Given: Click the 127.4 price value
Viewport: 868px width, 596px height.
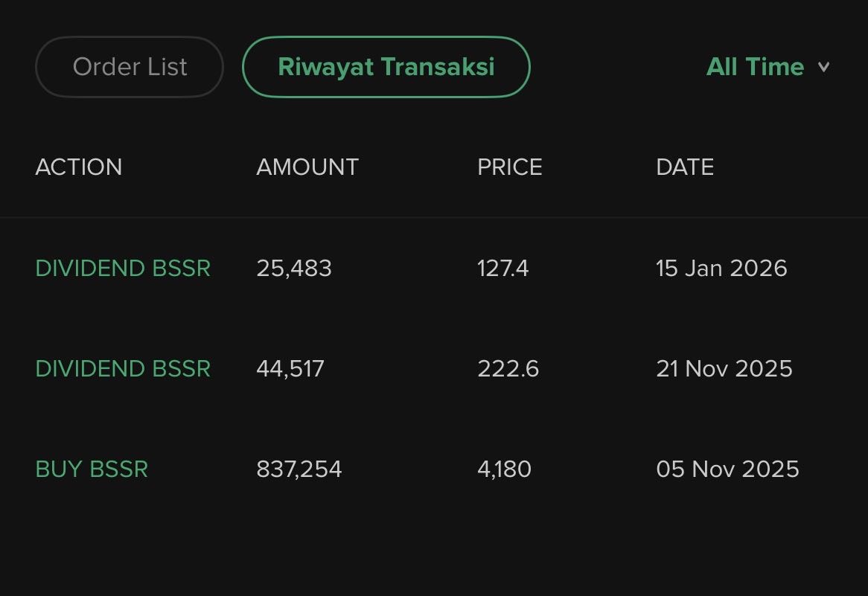Looking at the screenshot, I should 503,268.
